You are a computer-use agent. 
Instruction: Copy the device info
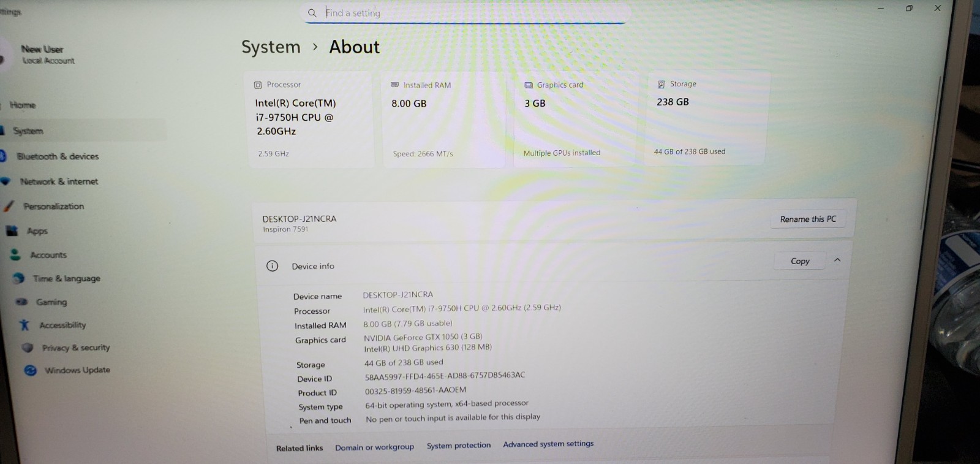800,261
